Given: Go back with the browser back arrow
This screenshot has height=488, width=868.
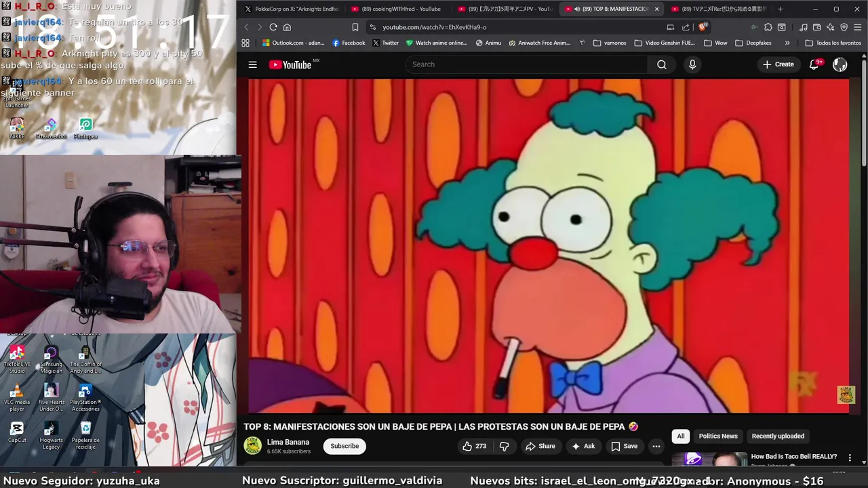Looking at the screenshot, I should tap(246, 27).
